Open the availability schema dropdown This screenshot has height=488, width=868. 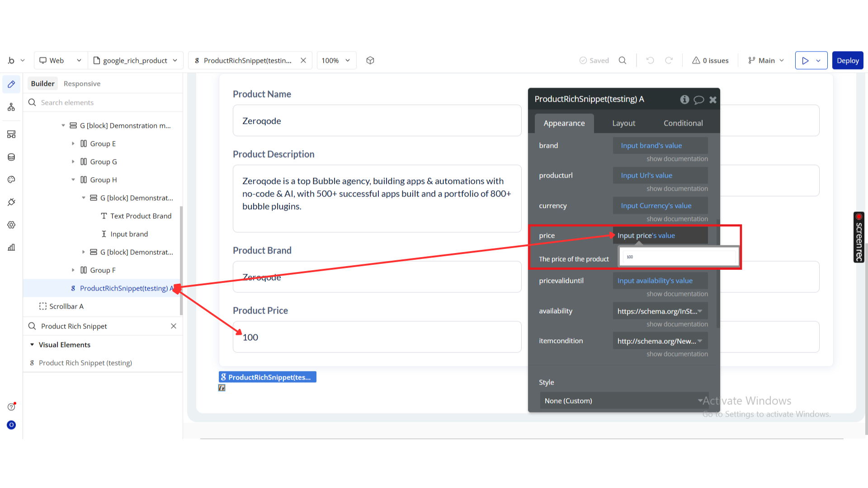(x=660, y=311)
